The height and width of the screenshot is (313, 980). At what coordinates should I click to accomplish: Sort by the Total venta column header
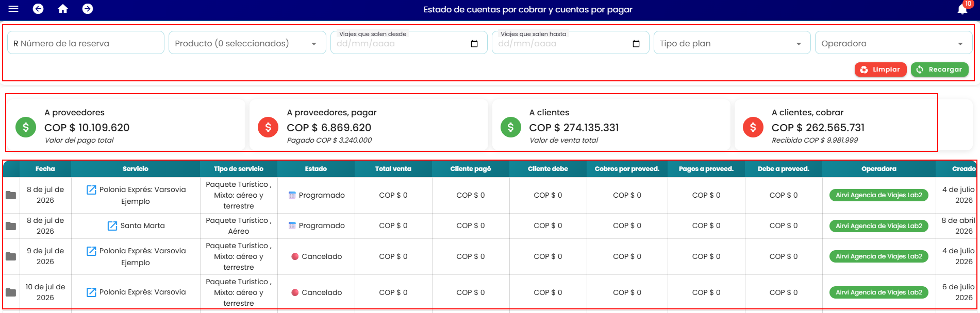coord(393,169)
